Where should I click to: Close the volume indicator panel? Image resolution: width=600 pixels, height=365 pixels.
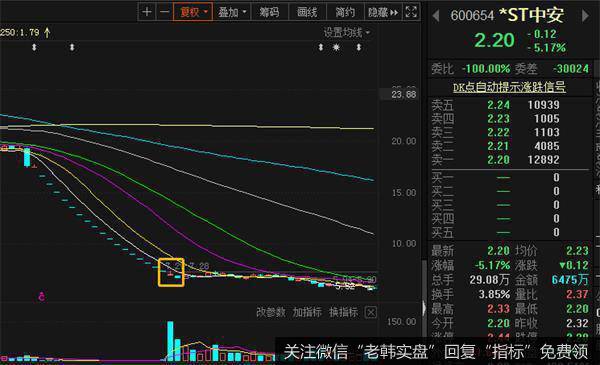coord(371,313)
